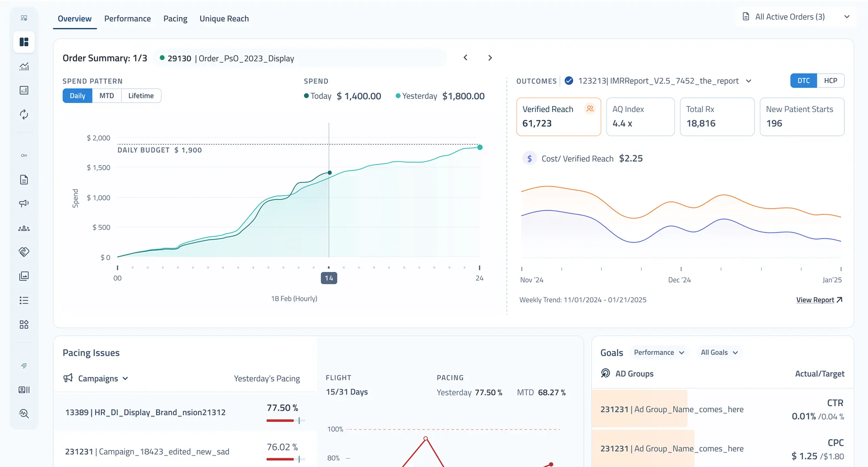Expand the IMRReport outcomes dropdown

coord(748,81)
